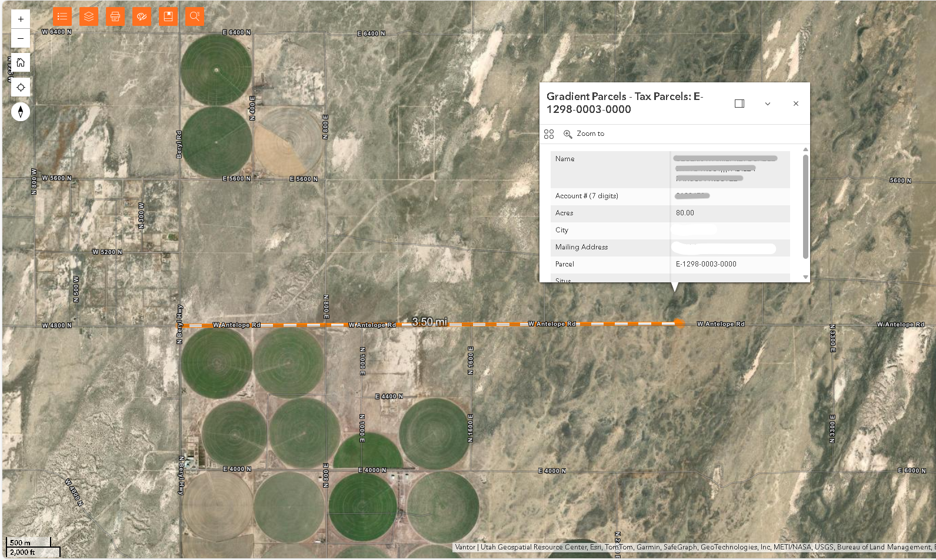Viewport: 936px width, 560px height.
Task: Open the Search query tool
Action: 195,16
